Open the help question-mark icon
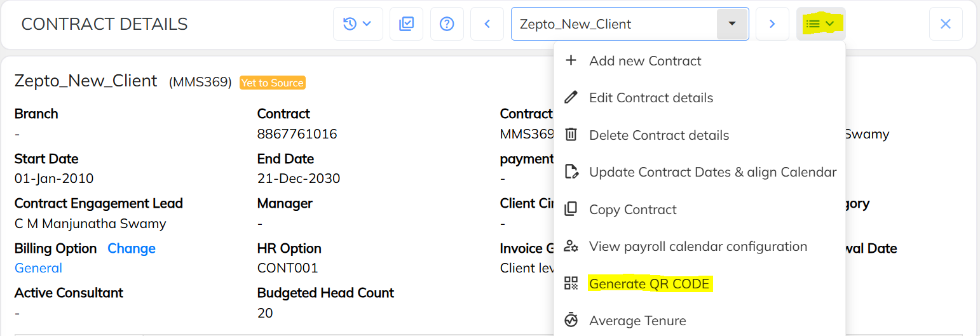The image size is (980, 336). (x=447, y=24)
